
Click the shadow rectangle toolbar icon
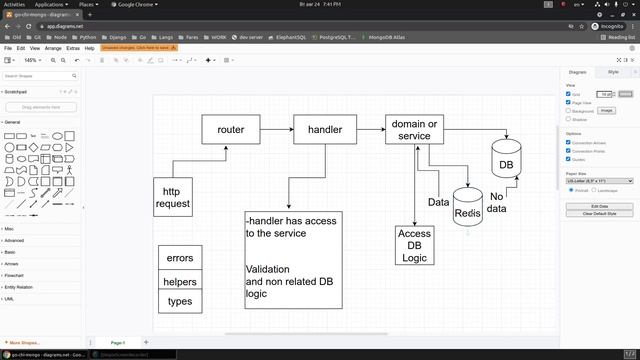coord(161,60)
